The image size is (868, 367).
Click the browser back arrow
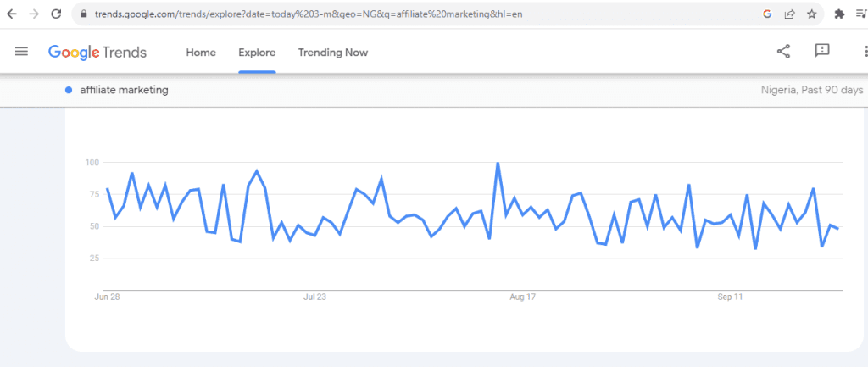pos(12,14)
